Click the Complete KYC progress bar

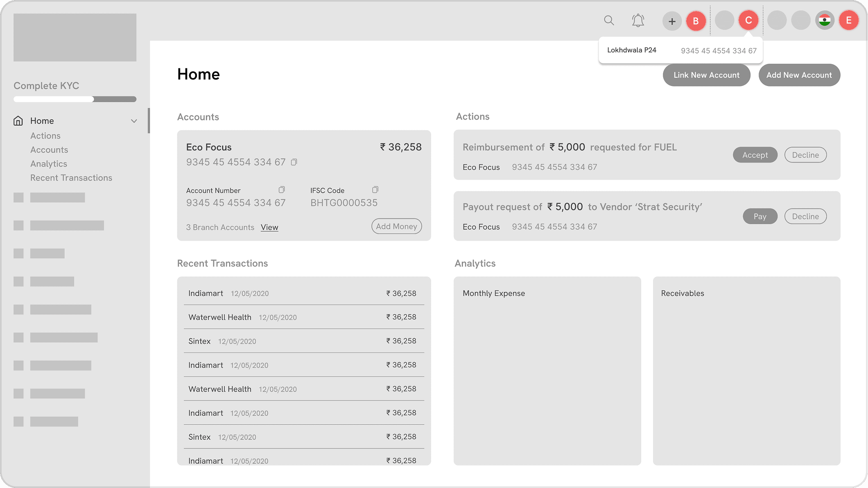click(x=75, y=99)
